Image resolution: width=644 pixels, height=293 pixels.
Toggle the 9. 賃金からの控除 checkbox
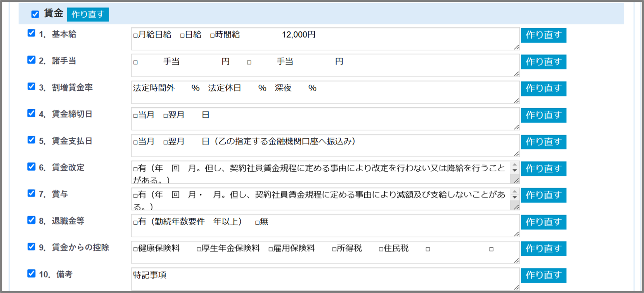click(31, 246)
